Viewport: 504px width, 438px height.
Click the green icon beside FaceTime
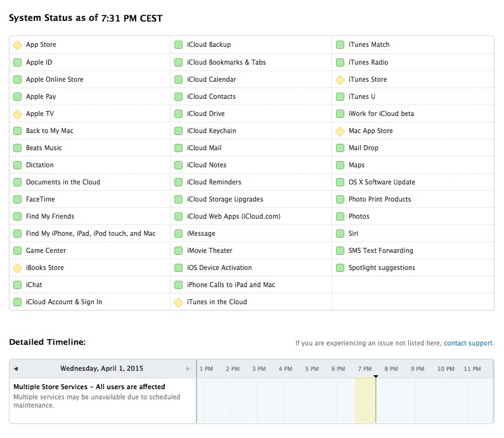pos(17,199)
